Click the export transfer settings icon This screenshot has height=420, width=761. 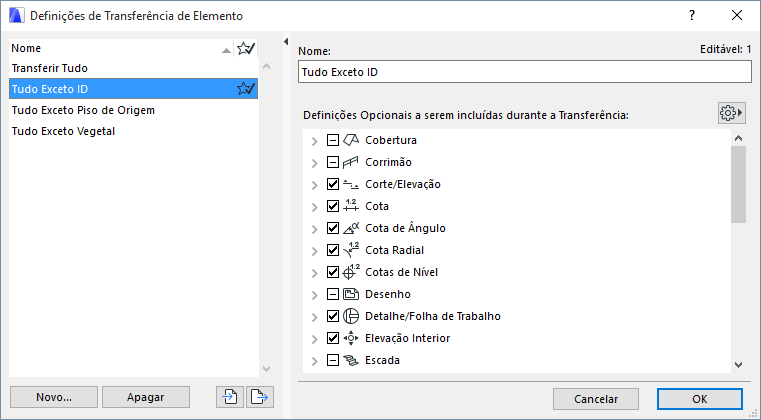point(259,397)
